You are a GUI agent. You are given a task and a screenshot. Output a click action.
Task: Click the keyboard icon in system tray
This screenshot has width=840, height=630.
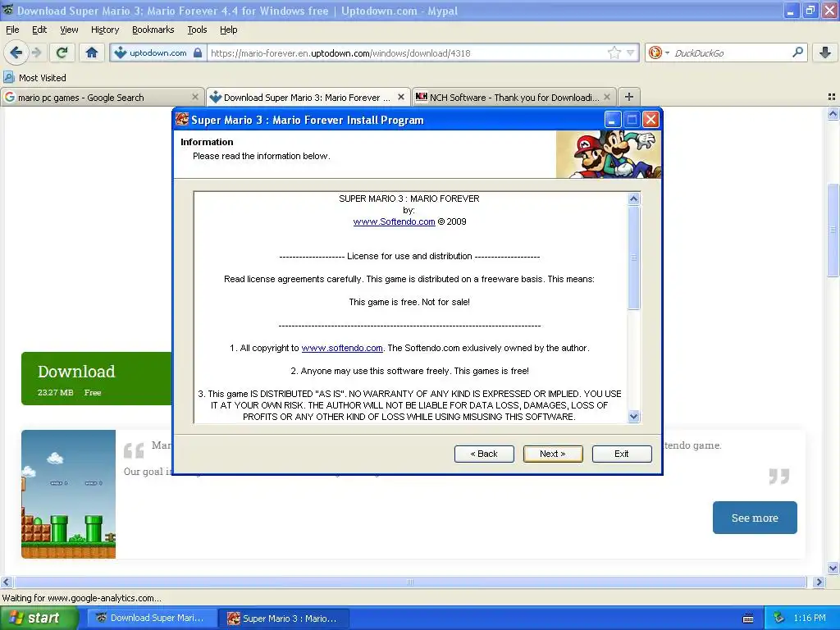pyautogui.click(x=748, y=619)
